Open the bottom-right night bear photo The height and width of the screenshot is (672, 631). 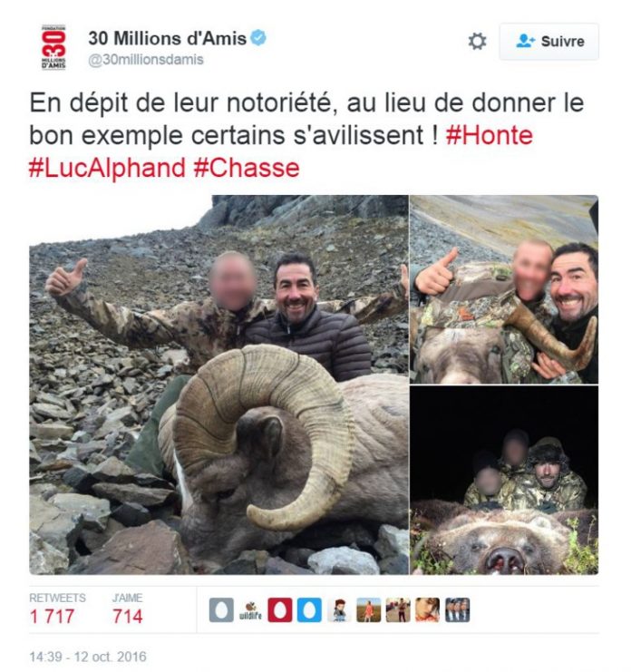(x=504, y=480)
